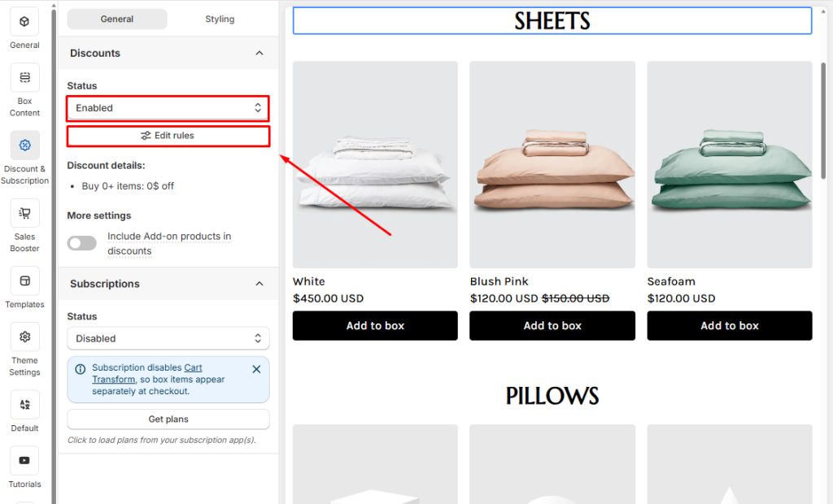833x504 pixels.
Task: Add the Blush Pink sheets to box
Action: [552, 326]
